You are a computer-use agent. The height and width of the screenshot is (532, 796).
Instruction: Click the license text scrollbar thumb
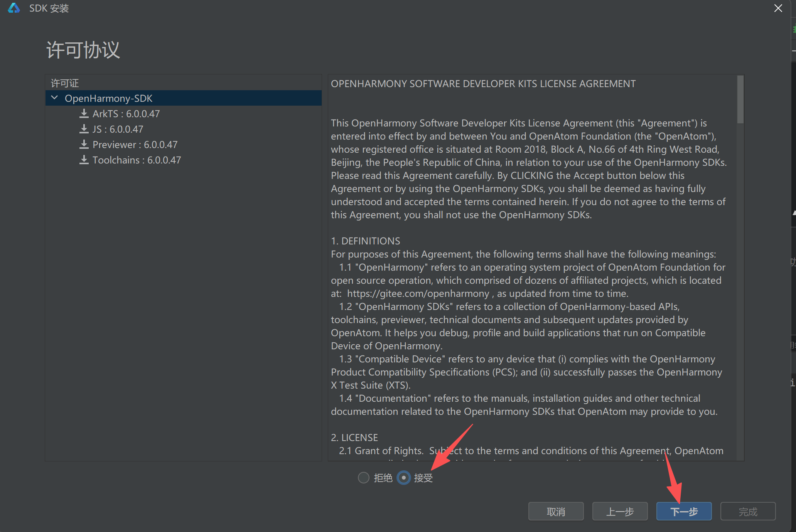coord(740,99)
